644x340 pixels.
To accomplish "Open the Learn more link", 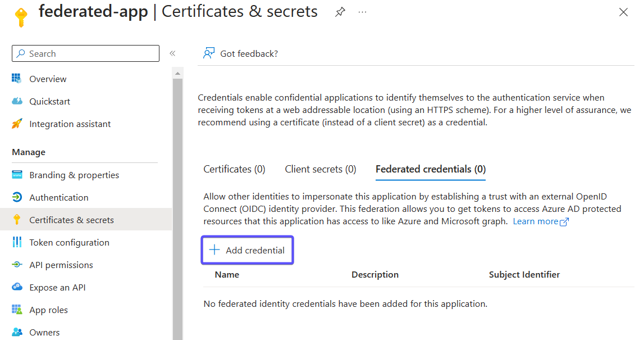I will [x=536, y=221].
